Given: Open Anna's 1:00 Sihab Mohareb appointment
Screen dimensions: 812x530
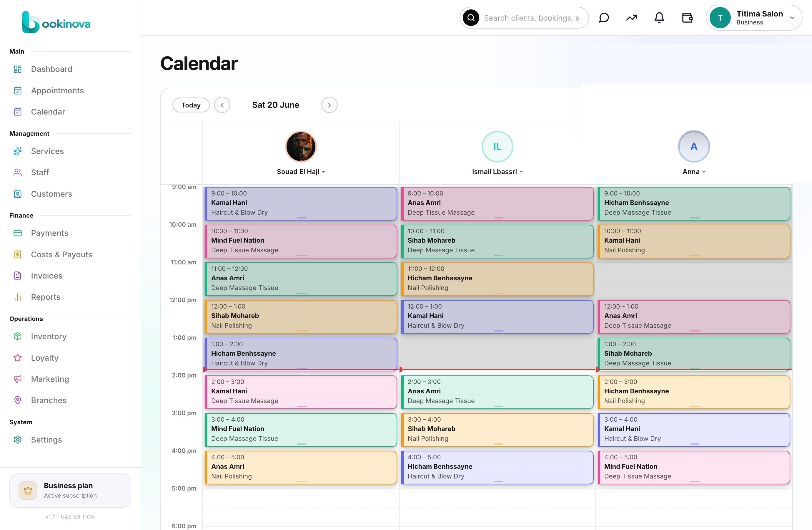Looking at the screenshot, I should click(694, 354).
